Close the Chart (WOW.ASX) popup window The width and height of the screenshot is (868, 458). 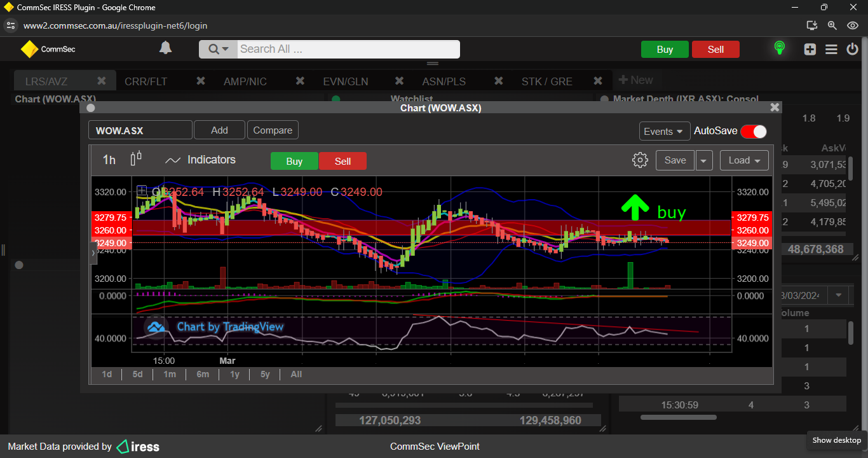click(775, 108)
